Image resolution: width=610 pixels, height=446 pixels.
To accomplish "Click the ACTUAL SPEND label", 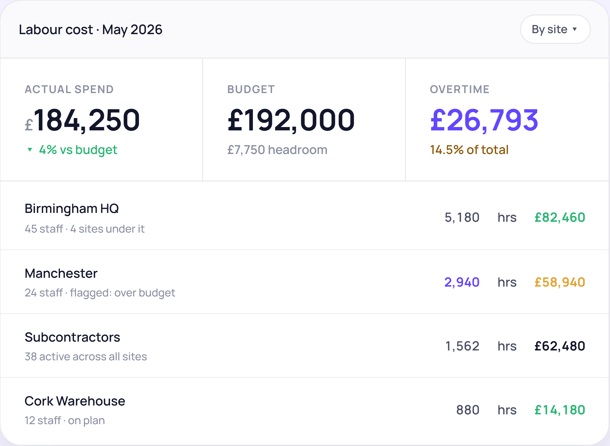I will (69, 89).
